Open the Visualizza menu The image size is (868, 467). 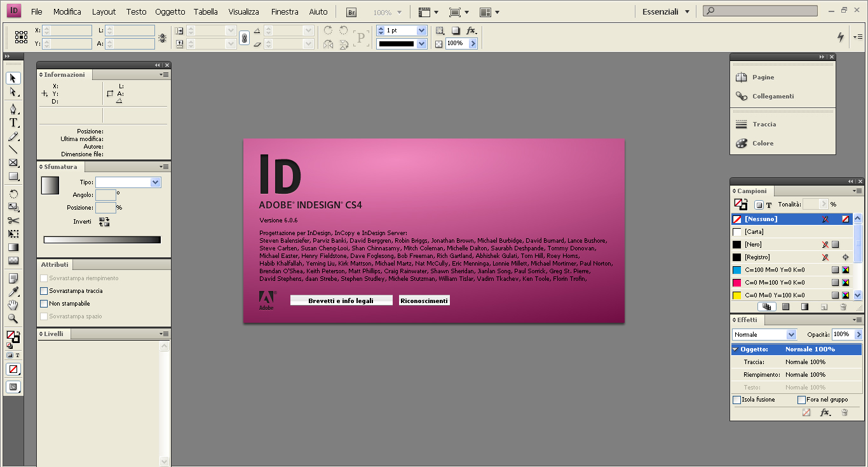pyautogui.click(x=244, y=12)
